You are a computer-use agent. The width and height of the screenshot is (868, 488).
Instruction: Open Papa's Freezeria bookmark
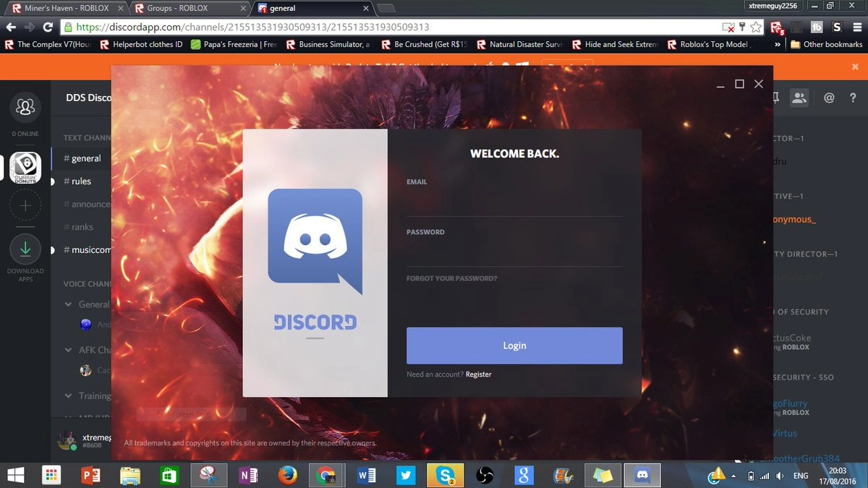point(234,44)
